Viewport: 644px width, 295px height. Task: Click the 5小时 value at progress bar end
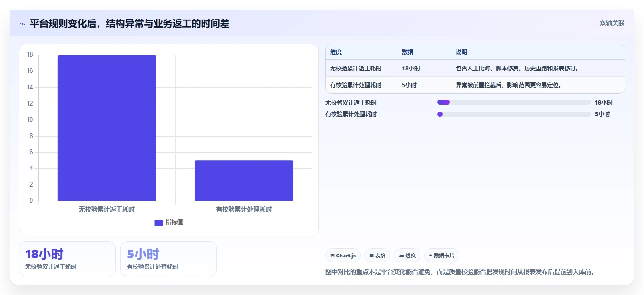602,114
